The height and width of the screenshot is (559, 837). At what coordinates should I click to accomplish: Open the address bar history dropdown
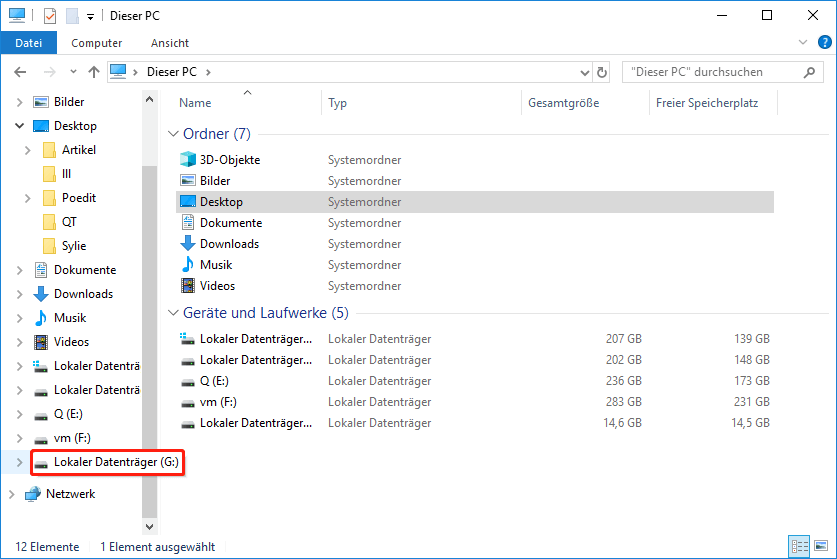point(585,72)
